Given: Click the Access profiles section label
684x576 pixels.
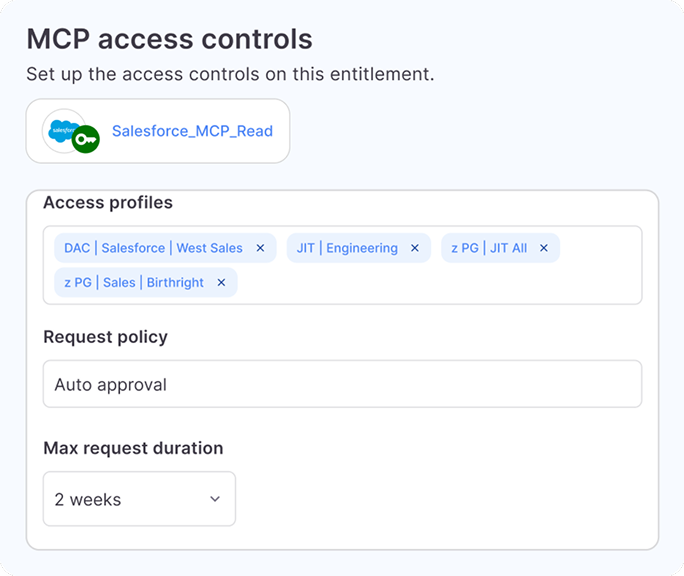Looking at the screenshot, I should coord(108,203).
